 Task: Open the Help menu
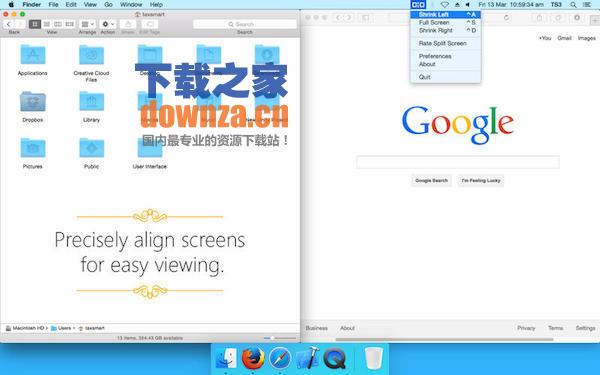pyautogui.click(x=156, y=5)
